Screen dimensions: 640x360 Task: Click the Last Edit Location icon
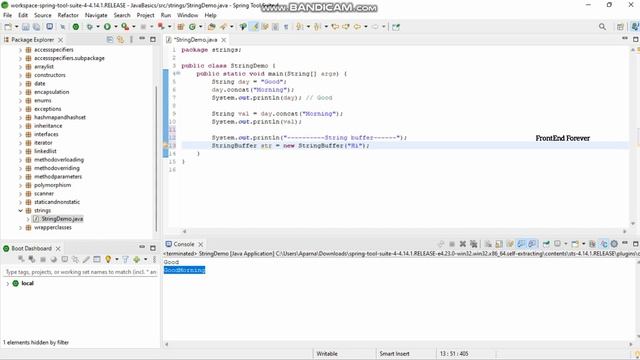coord(336,27)
